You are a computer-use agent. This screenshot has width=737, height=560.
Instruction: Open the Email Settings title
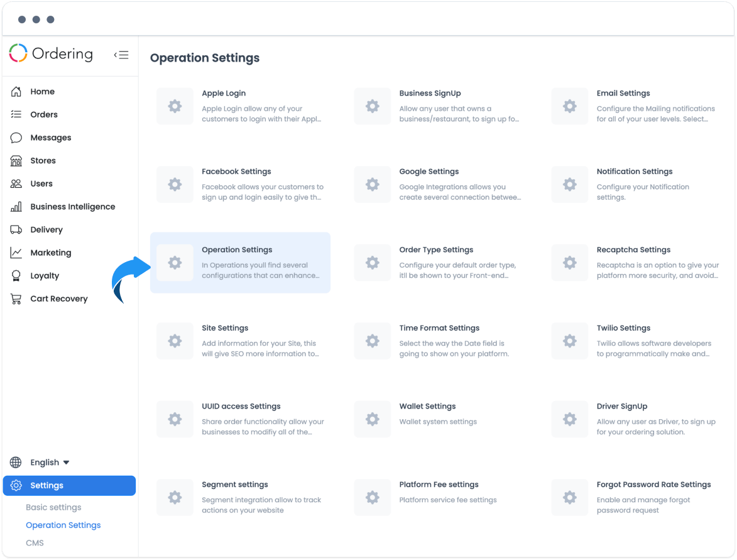pyautogui.click(x=623, y=93)
